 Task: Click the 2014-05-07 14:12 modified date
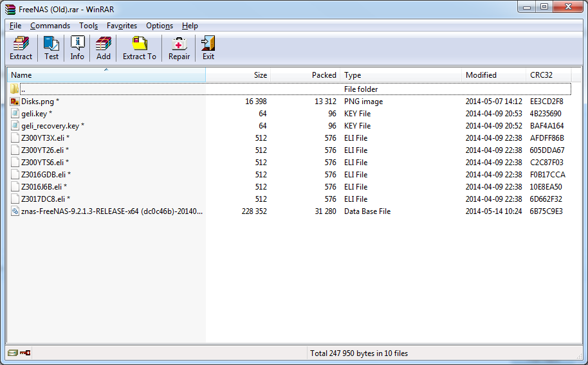coord(493,102)
